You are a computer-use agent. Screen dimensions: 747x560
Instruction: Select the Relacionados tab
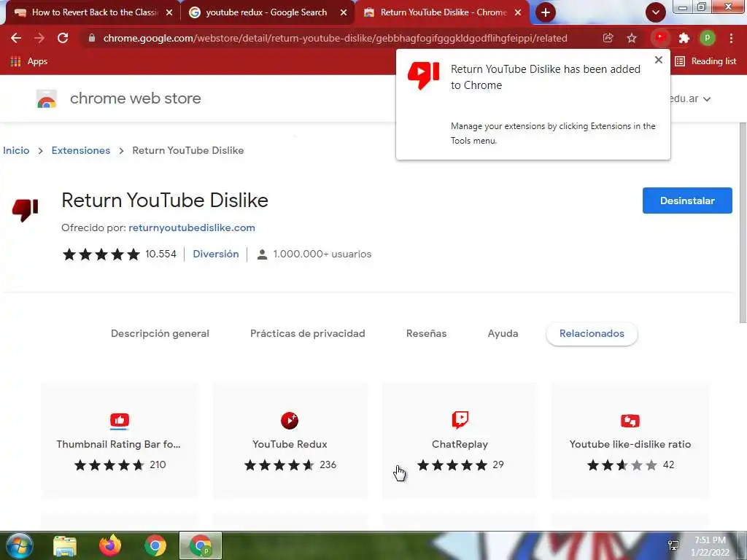pyautogui.click(x=592, y=334)
